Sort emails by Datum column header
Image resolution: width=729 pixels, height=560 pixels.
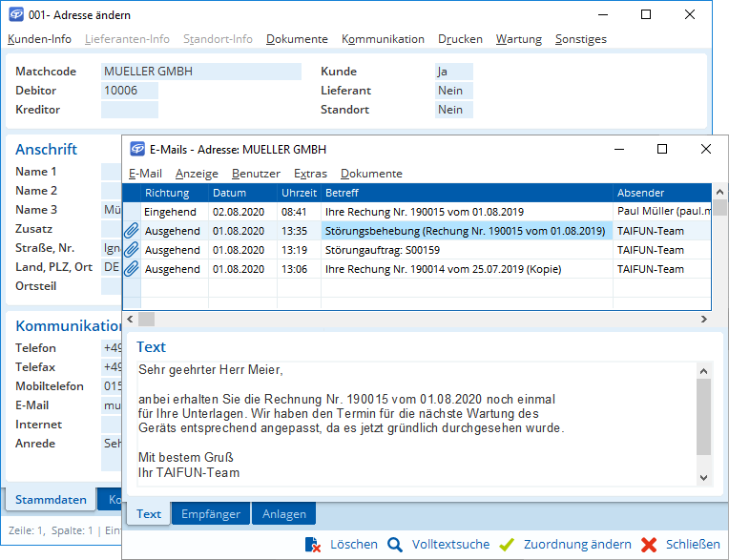tap(229, 193)
